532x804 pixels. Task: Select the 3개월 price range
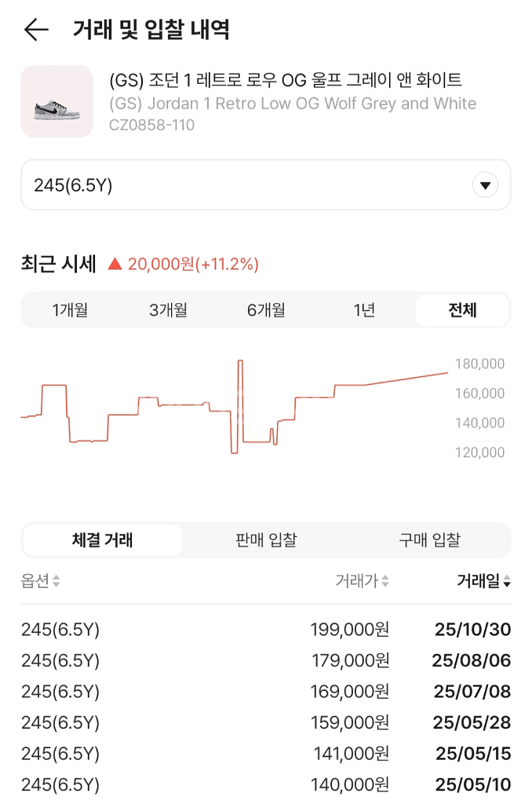(x=168, y=310)
